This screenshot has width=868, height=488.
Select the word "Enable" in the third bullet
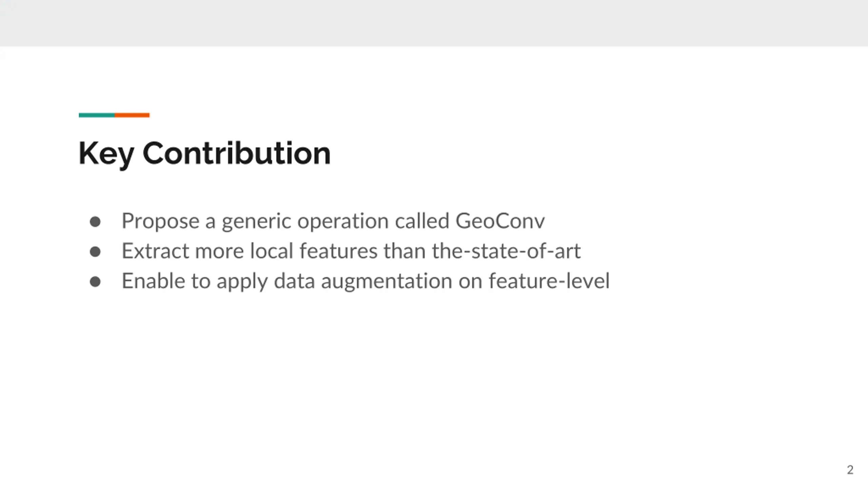[x=154, y=281]
